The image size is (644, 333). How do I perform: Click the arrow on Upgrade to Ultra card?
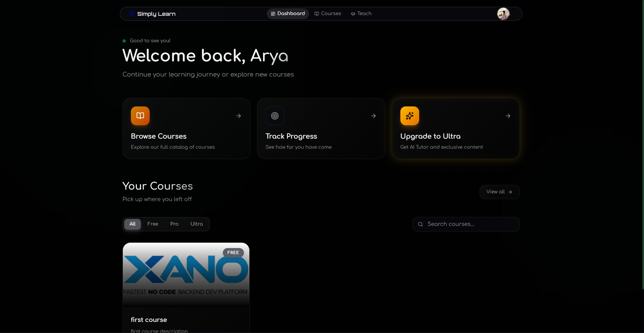click(x=508, y=115)
